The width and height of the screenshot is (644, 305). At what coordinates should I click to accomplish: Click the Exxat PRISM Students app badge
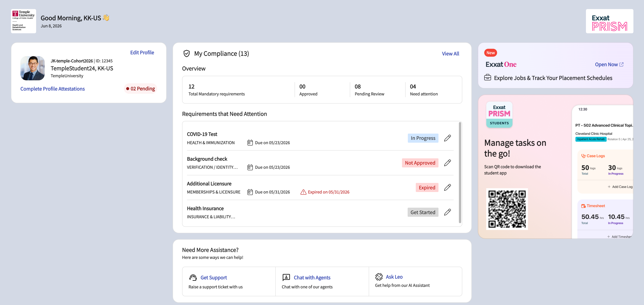(x=499, y=115)
